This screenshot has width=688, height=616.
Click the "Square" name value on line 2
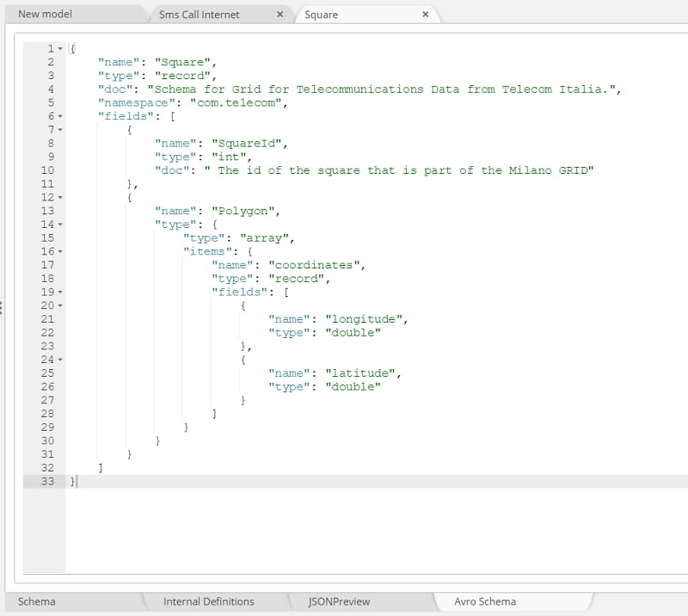coord(182,62)
